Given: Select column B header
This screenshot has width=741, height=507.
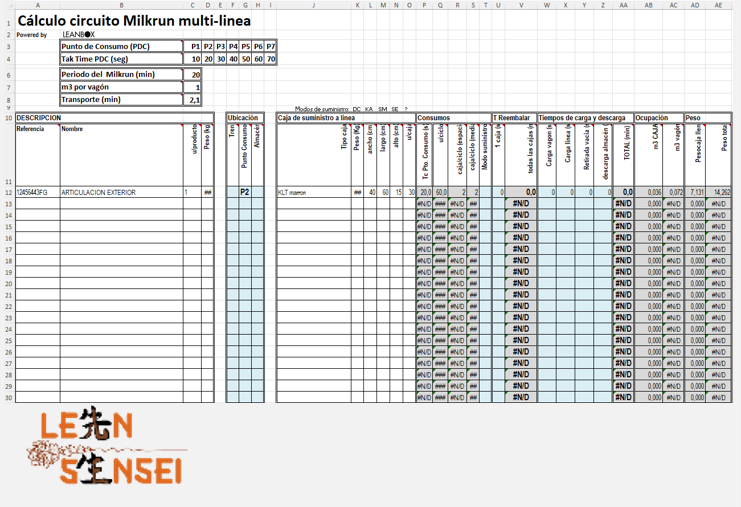Looking at the screenshot, I should (121, 5).
